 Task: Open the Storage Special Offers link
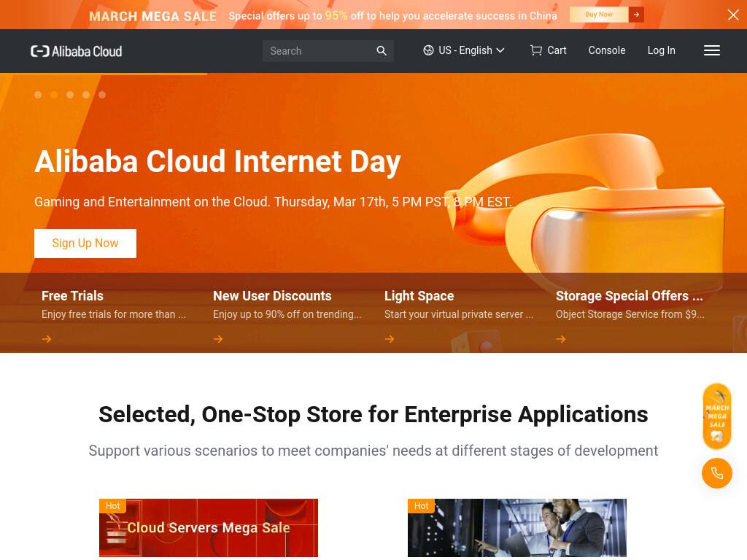[629, 296]
